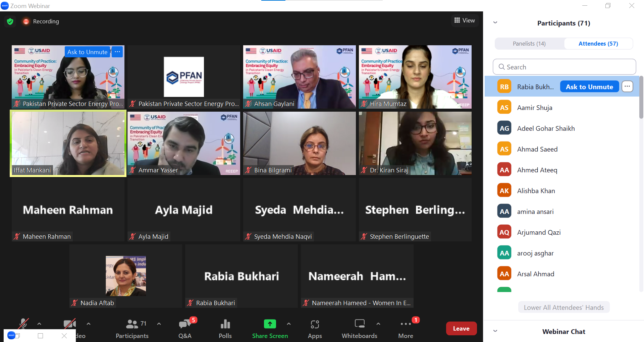Viewport: 644px width, 342px height.
Task: Open the View layout switcher
Action: (x=465, y=20)
